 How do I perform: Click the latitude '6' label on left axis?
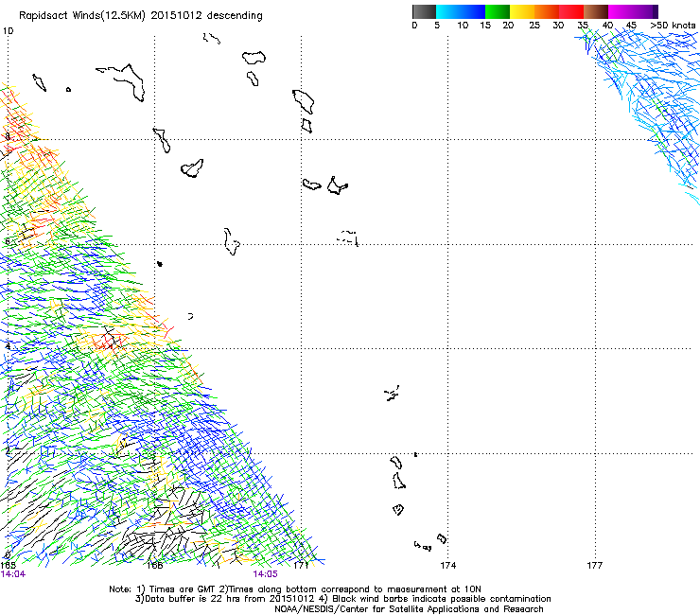coord(8,241)
